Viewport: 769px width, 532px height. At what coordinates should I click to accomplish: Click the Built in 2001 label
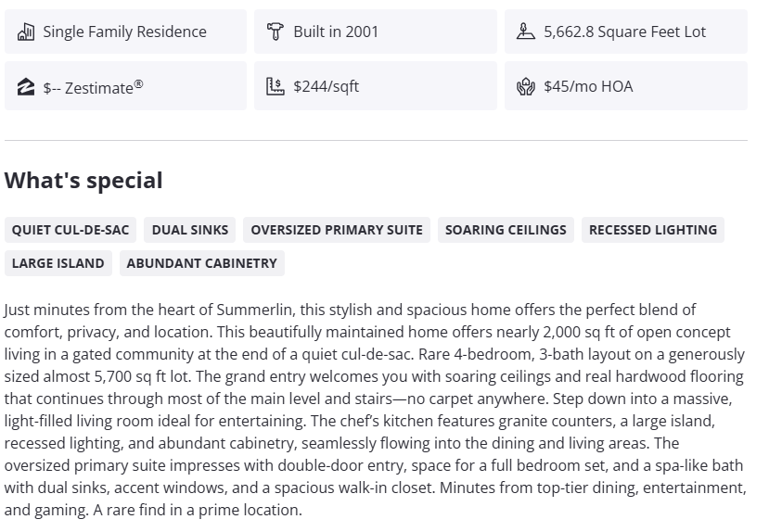[336, 32]
